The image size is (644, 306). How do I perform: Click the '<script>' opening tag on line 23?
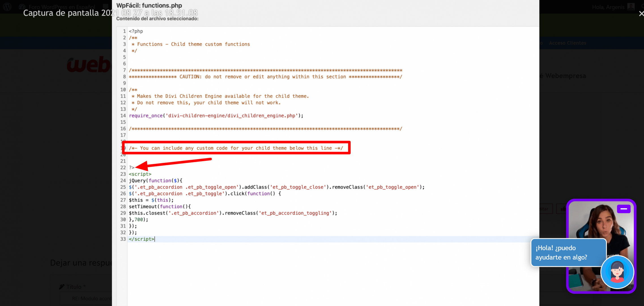coord(140,174)
